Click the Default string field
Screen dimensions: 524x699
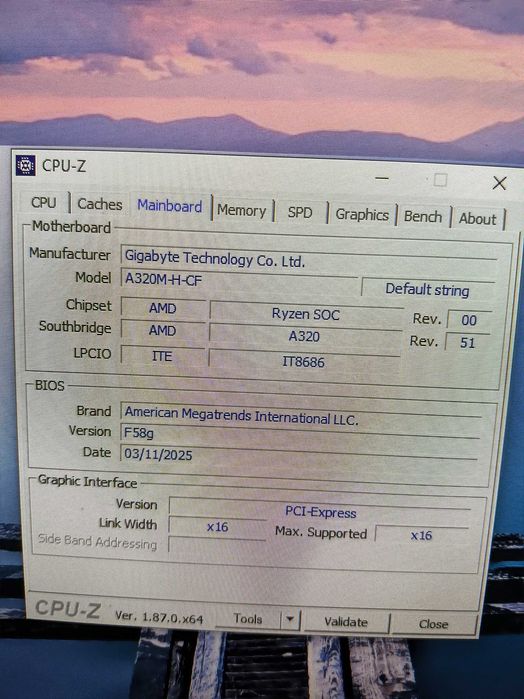coord(428,290)
